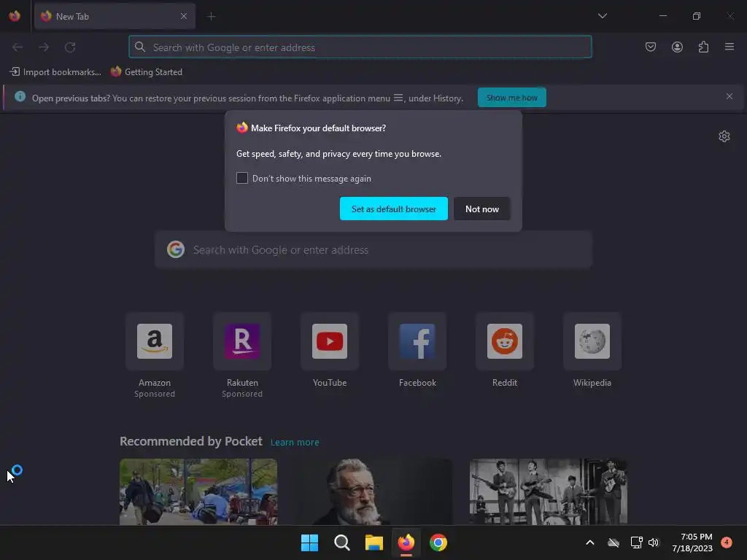Open a new tab with plus button

pos(211,16)
